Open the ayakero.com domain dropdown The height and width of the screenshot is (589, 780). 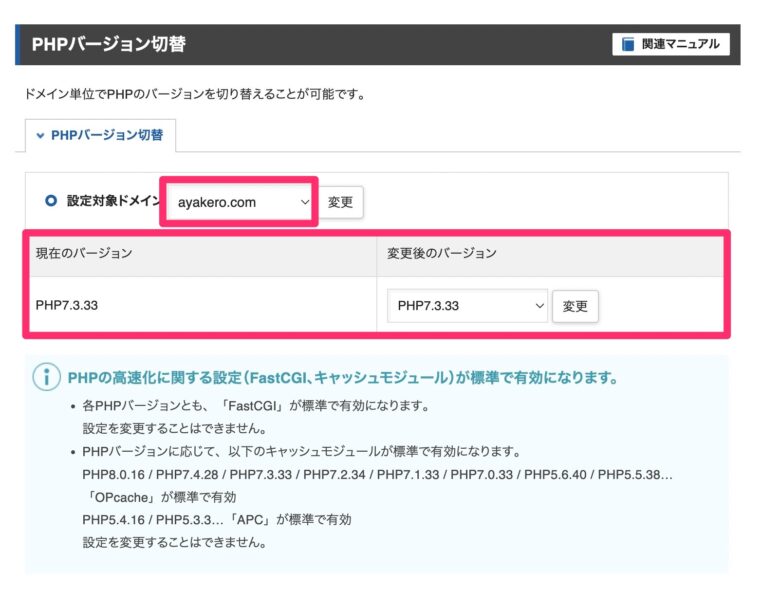point(239,202)
